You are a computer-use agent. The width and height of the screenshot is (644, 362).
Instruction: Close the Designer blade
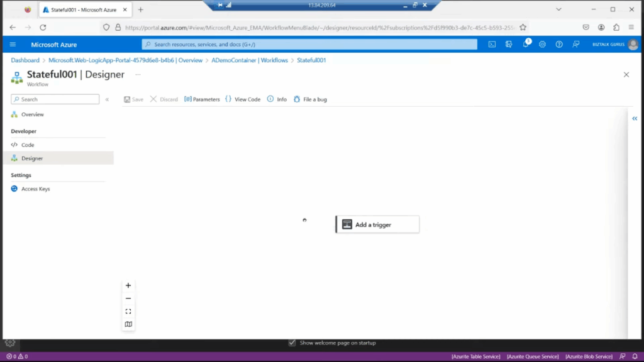tap(626, 75)
